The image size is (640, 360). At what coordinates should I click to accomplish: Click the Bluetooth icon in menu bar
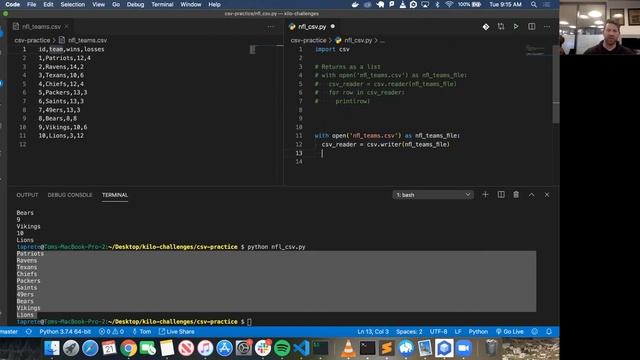coord(437,4)
